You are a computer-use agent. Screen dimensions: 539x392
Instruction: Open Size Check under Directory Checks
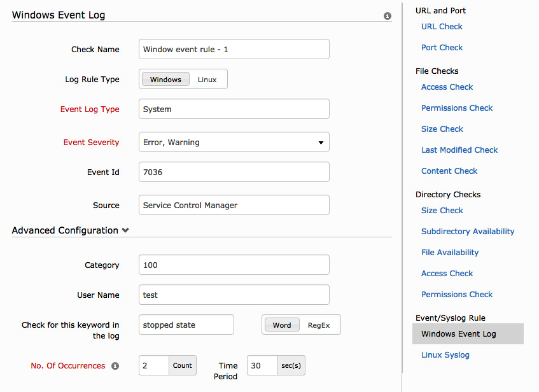point(442,210)
